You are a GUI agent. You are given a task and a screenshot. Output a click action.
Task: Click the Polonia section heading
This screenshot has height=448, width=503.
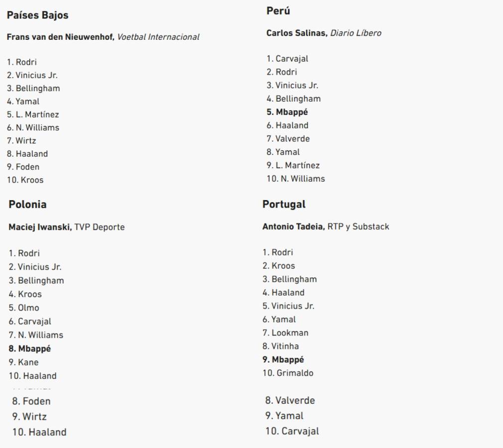pos(28,205)
